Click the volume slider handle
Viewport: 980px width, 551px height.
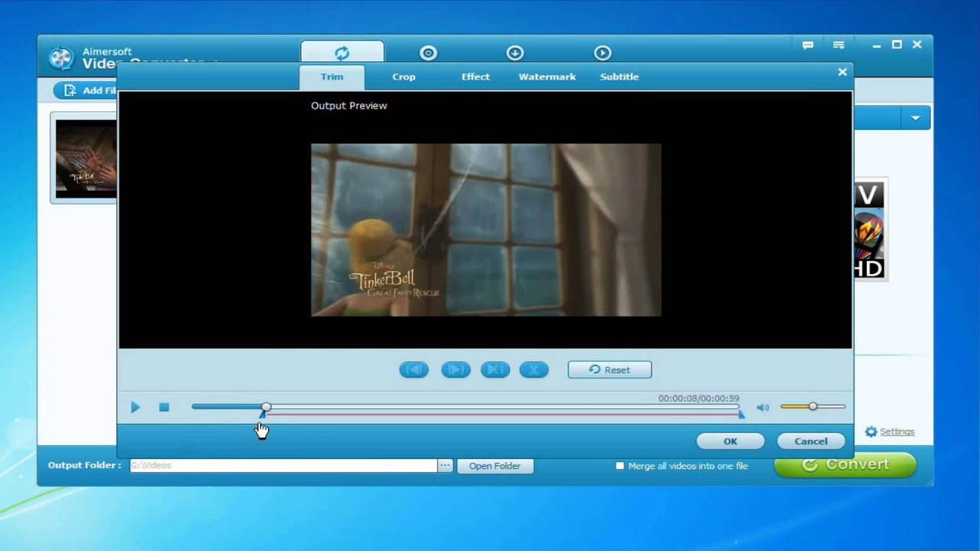pyautogui.click(x=812, y=406)
